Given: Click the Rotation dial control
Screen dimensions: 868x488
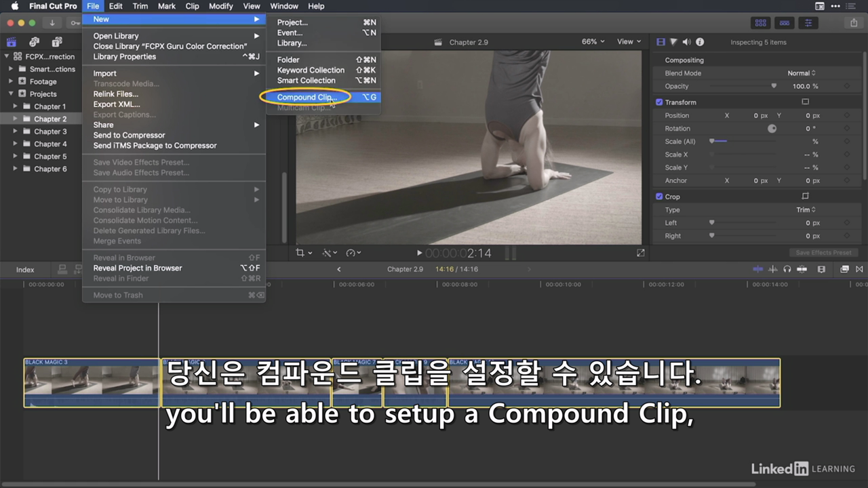Looking at the screenshot, I should pyautogui.click(x=772, y=128).
